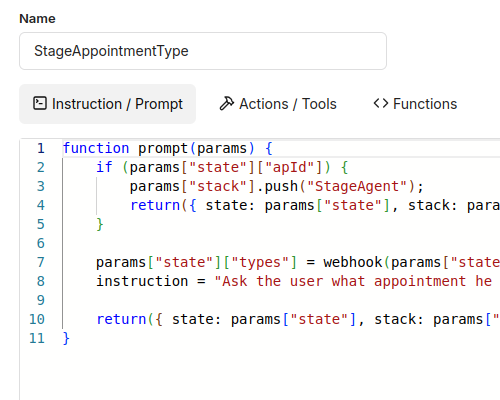Viewport: 500px width, 400px height.
Task: Click the closing brace on line 5
Action: tap(100, 224)
